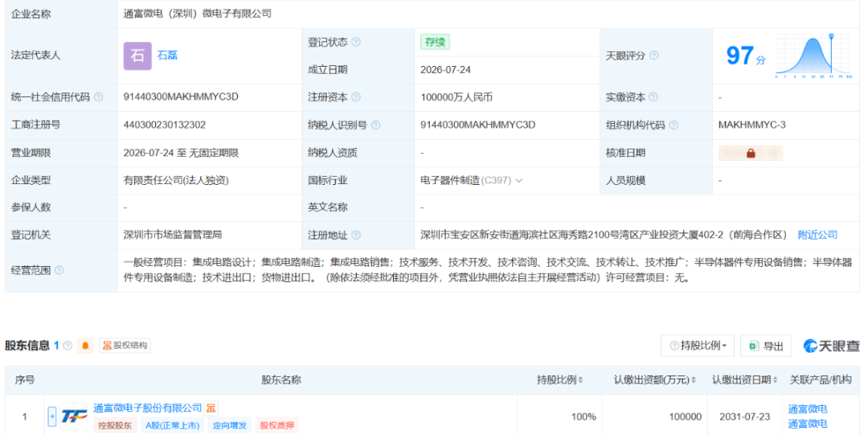
Task: Select 成立日期 value 2026-07-24
Action: [x=445, y=70]
